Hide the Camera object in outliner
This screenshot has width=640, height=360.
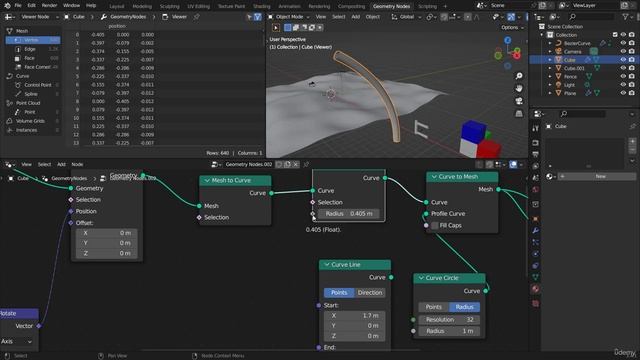click(623, 51)
